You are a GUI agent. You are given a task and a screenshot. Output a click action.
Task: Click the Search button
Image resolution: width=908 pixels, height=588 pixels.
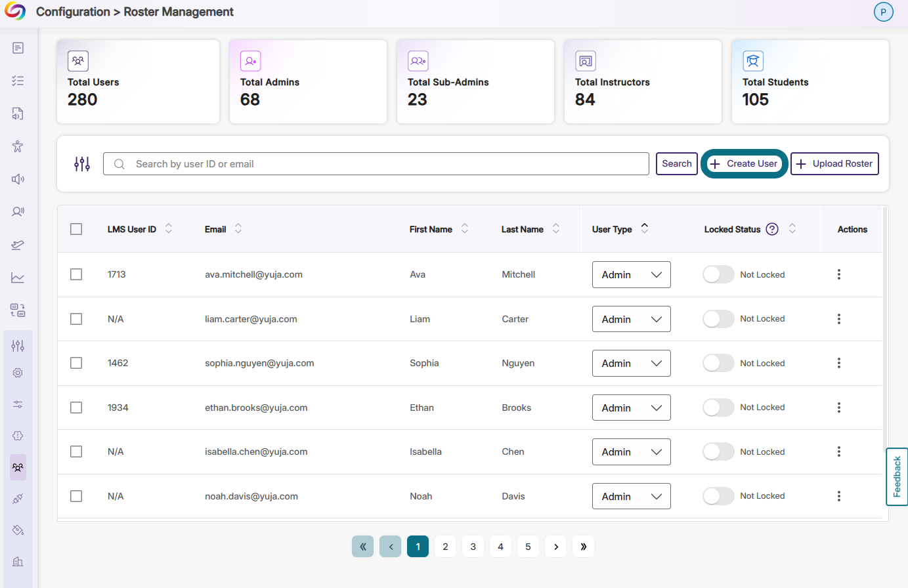tap(677, 164)
